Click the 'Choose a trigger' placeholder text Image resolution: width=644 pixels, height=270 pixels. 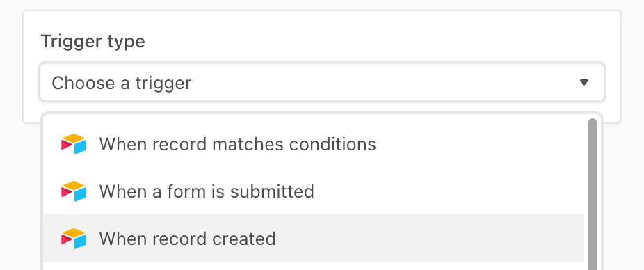point(122,83)
